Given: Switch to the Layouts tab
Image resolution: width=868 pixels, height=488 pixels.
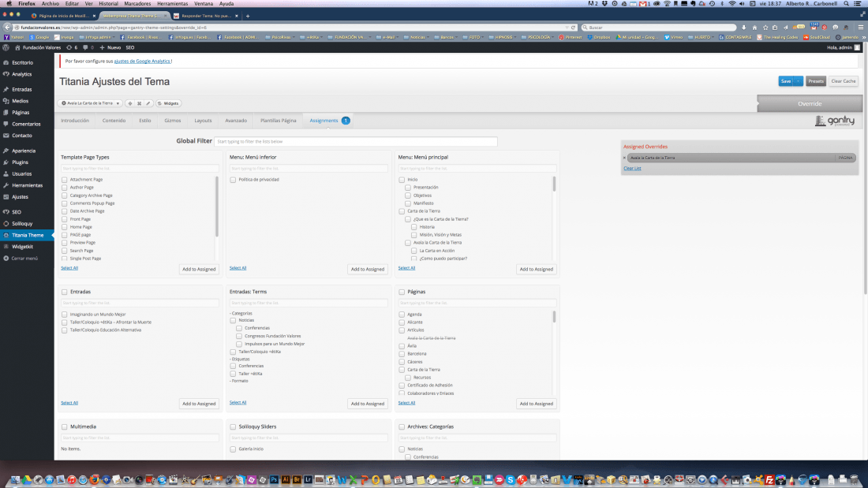Looking at the screenshot, I should (x=203, y=121).
